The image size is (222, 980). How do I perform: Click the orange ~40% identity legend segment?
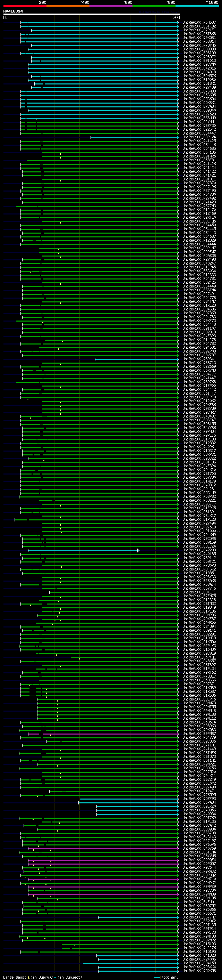coord(68,6)
